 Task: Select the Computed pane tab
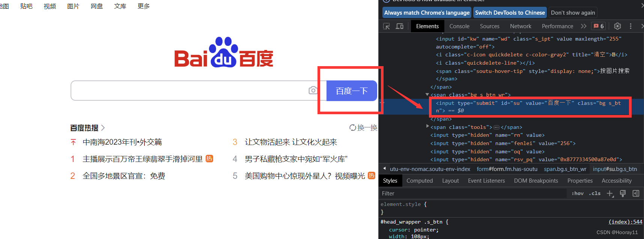coord(420,181)
